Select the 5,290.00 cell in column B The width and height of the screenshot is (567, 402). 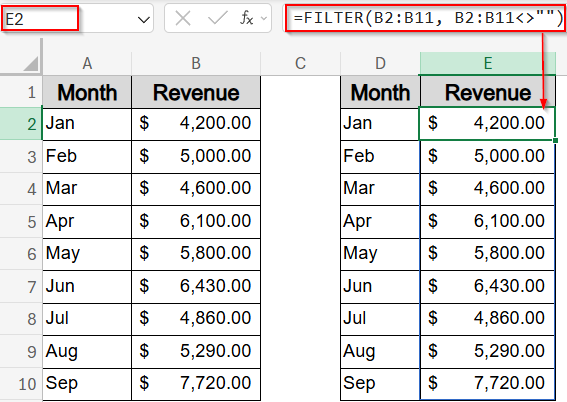point(196,351)
